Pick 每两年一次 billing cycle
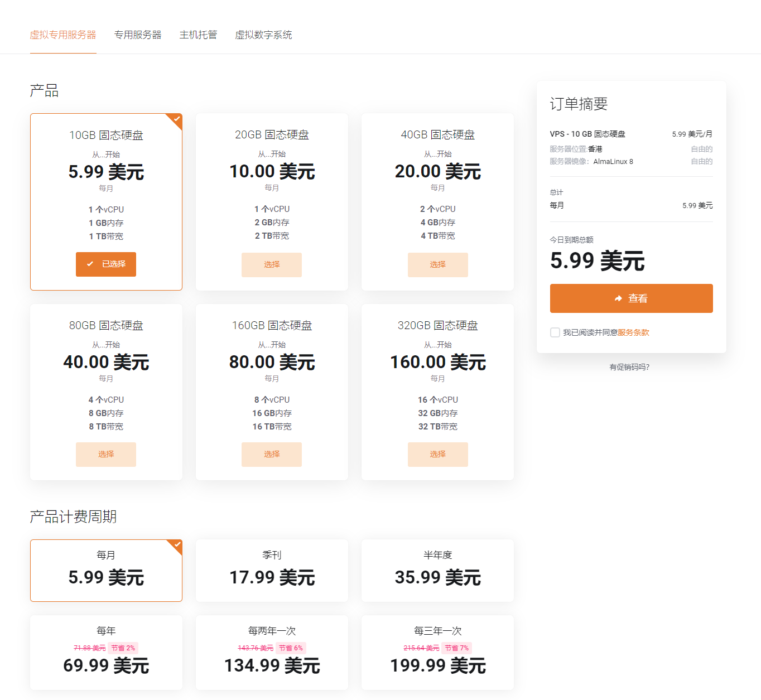This screenshot has width=761, height=700. tap(272, 653)
